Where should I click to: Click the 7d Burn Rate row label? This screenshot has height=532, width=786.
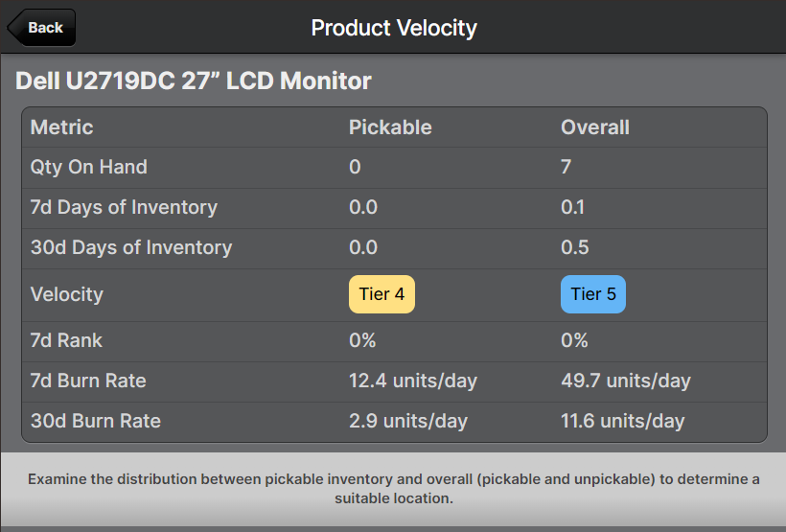click(x=88, y=381)
